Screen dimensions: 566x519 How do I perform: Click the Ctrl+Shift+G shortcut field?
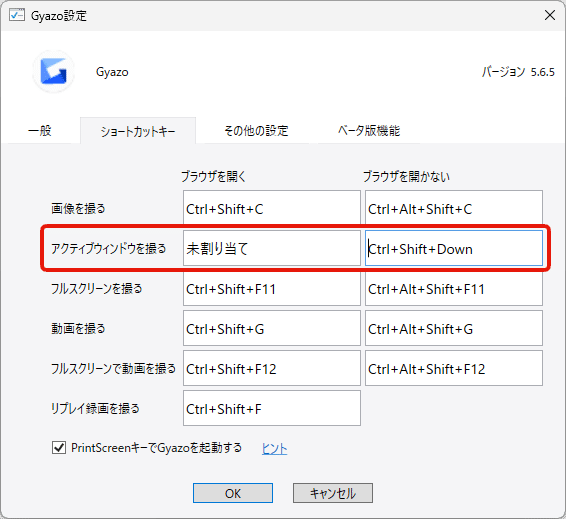coord(272,328)
